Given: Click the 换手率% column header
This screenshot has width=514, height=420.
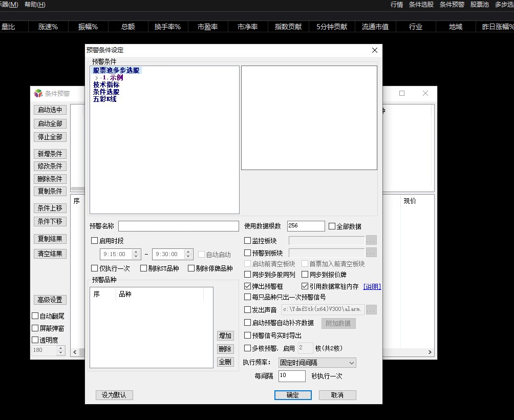Looking at the screenshot, I should click(x=168, y=27).
